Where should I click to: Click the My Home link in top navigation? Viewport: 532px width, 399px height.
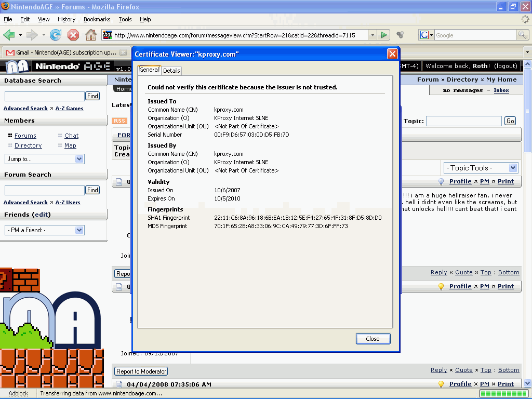[x=501, y=79]
